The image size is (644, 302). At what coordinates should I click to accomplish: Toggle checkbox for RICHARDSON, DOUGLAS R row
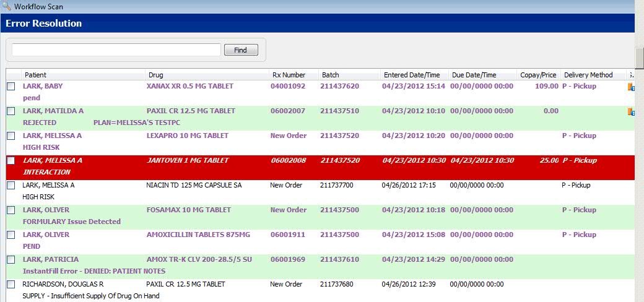[x=11, y=285]
